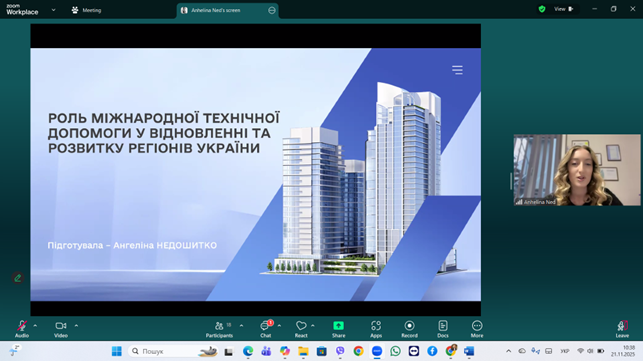The image size is (643, 361).
Task: Open Microsoft Word from the taskbar
Action: point(469,351)
